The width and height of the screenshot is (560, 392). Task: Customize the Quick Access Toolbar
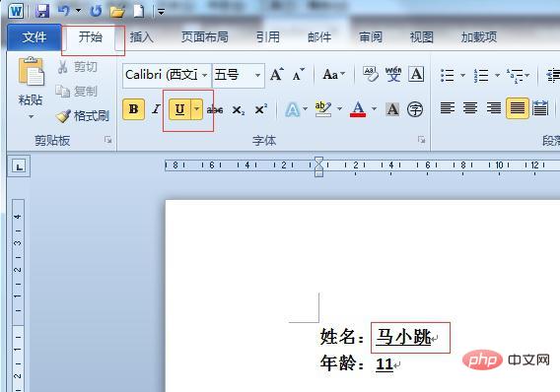(x=161, y=13)
